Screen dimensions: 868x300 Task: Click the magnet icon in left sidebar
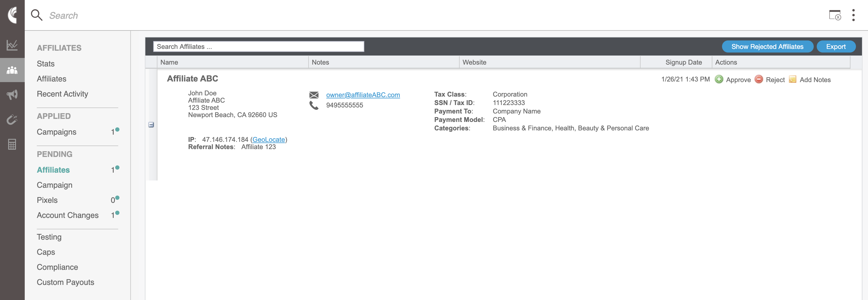(12, 120)
